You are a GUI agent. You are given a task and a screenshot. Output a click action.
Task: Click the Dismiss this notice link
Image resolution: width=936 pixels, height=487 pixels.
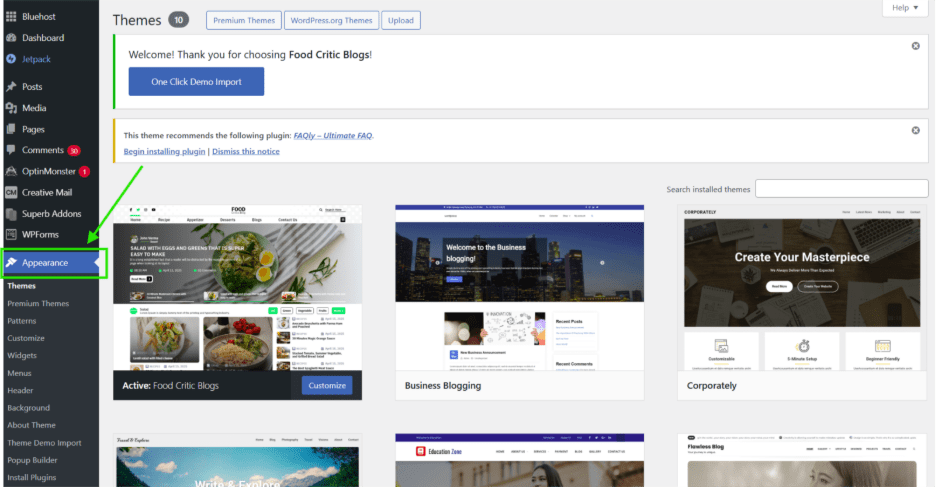click(x=246, y=151)
